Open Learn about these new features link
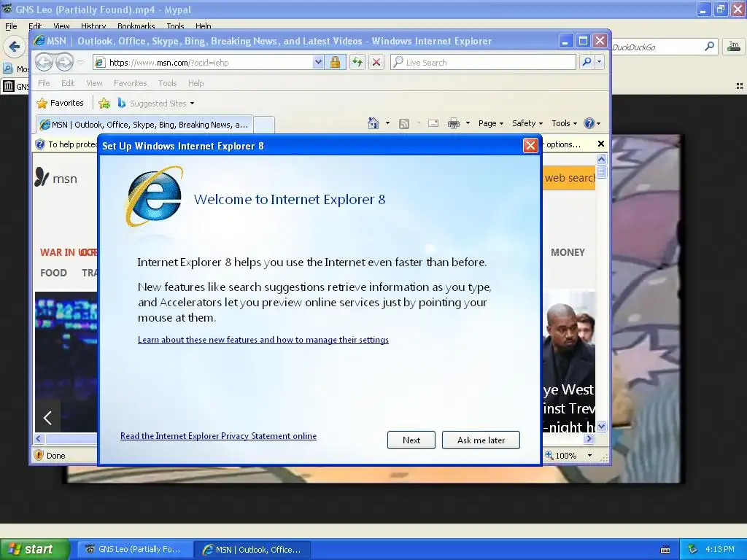 263,340
